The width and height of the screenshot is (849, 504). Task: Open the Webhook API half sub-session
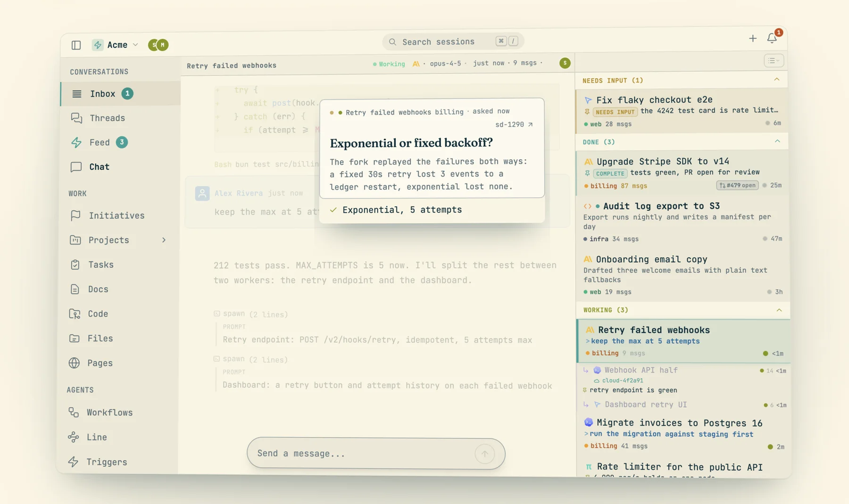point(684,380)
